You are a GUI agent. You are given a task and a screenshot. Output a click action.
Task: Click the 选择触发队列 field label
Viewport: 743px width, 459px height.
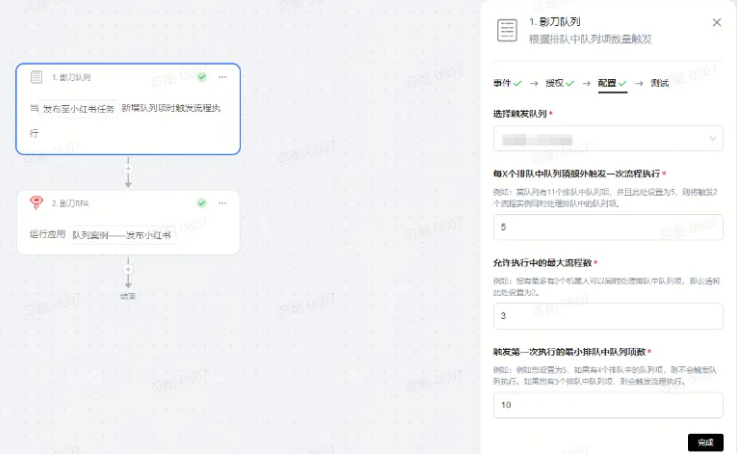click(520, 114)
